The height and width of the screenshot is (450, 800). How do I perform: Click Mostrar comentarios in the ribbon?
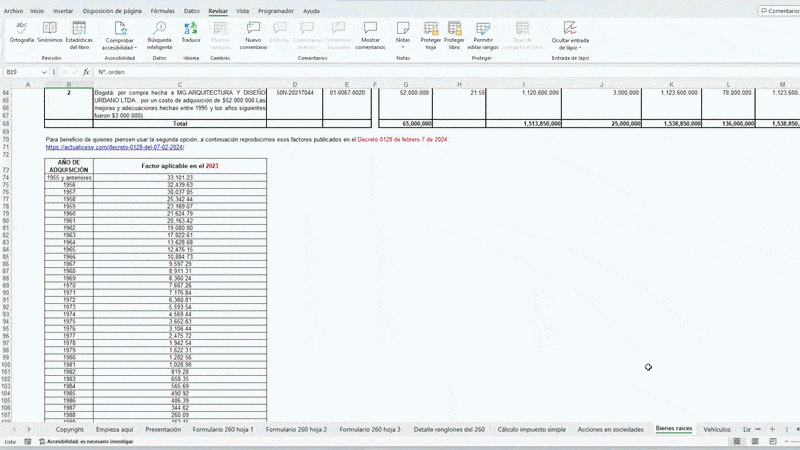pos(370,34)
